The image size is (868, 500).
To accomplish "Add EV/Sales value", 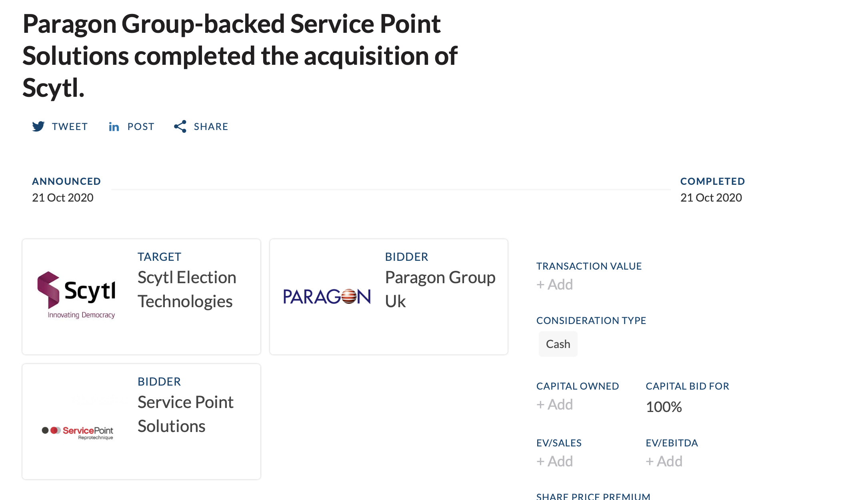I will pos(555,461).
